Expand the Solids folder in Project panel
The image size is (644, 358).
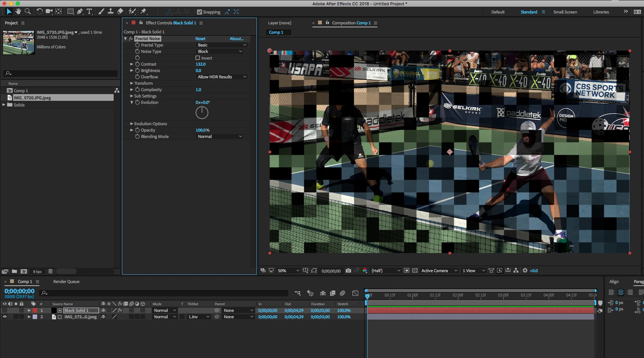click(4, 105)
